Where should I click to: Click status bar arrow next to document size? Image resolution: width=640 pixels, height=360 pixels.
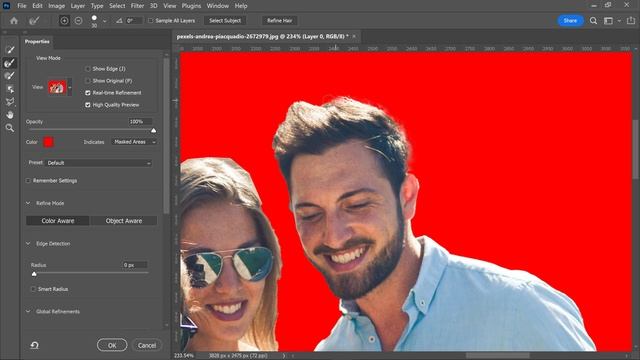284,356
